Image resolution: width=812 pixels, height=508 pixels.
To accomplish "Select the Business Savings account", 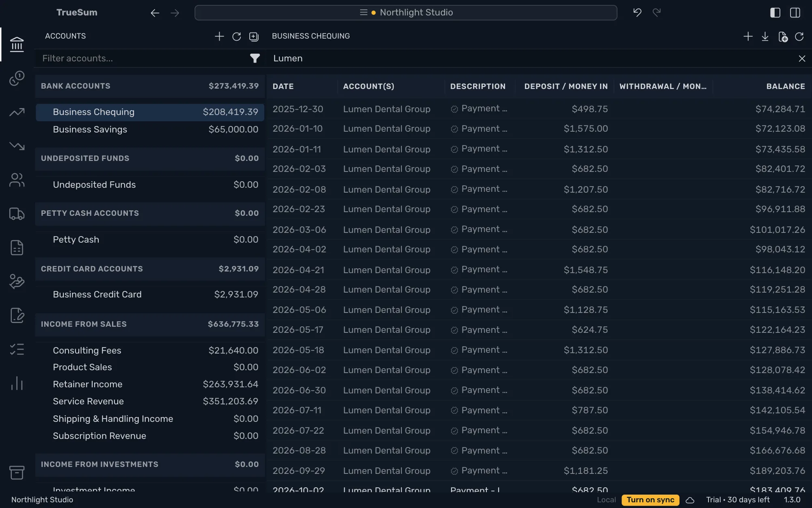I will (150, 130).
